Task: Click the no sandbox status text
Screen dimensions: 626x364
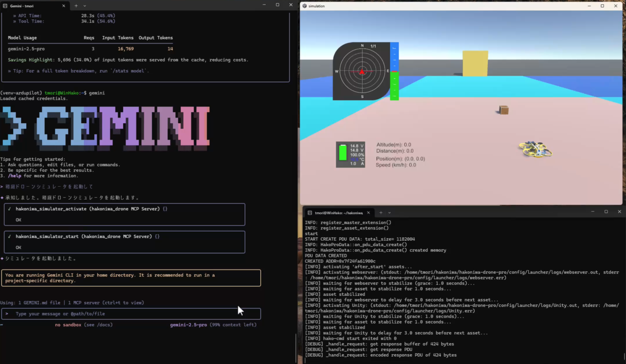Action: pos(68,325)
